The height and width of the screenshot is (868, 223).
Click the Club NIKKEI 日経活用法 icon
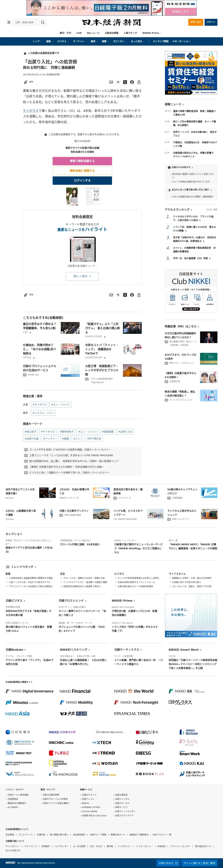pyautogui.click(x=210, y=298)
